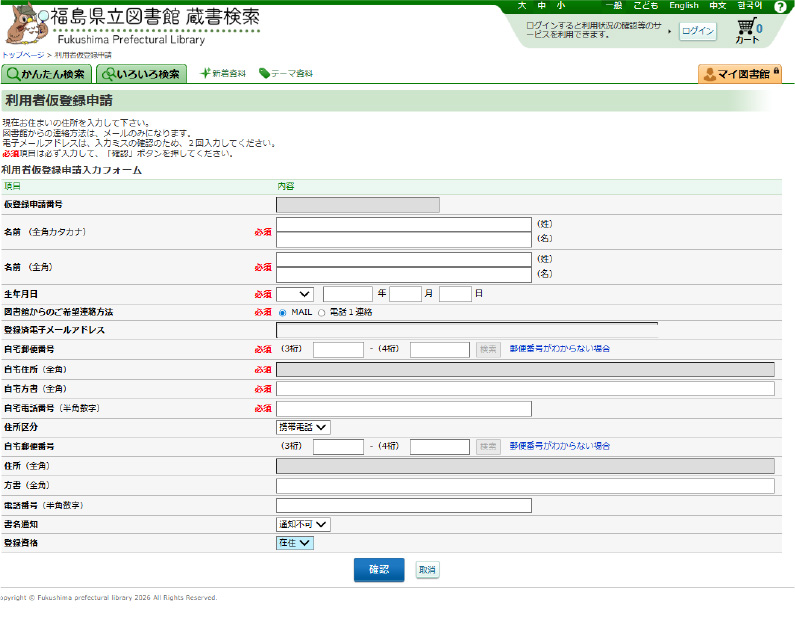Viewport: 795px width, 618px height.
Task: Open the 住所区分 dropdown showing 携帯電話
Action: click(303, 427)
